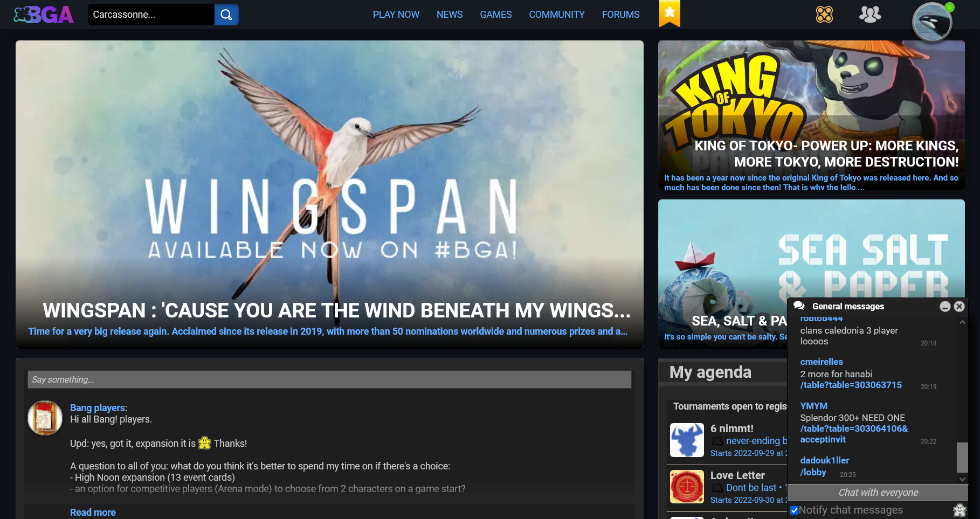This screenshot has width=980, height=519.
Task: Open the GAMES menu item
Action: [x=496, y=15]
